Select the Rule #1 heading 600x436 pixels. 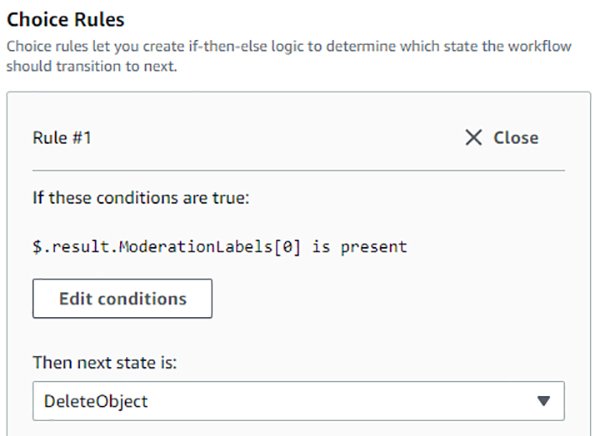pyautogui.click(x=63, y=138)
